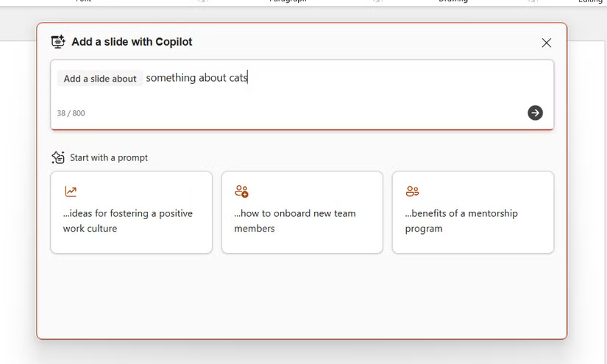Viewport: 607px width, 364px height.
Task: Open the Font group dialog launcher
Action: click(x=202, y=2)
